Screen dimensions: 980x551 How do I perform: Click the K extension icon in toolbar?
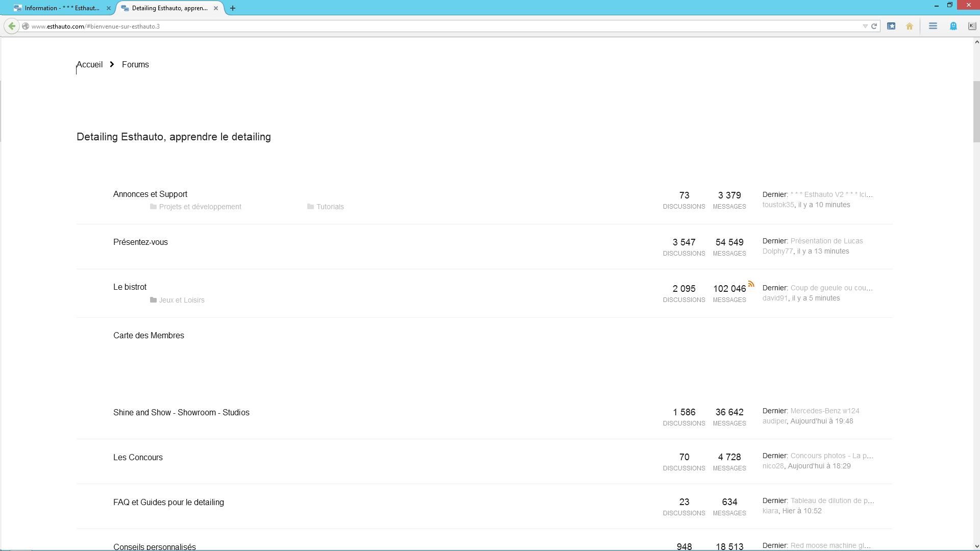(x=972, y=26)
